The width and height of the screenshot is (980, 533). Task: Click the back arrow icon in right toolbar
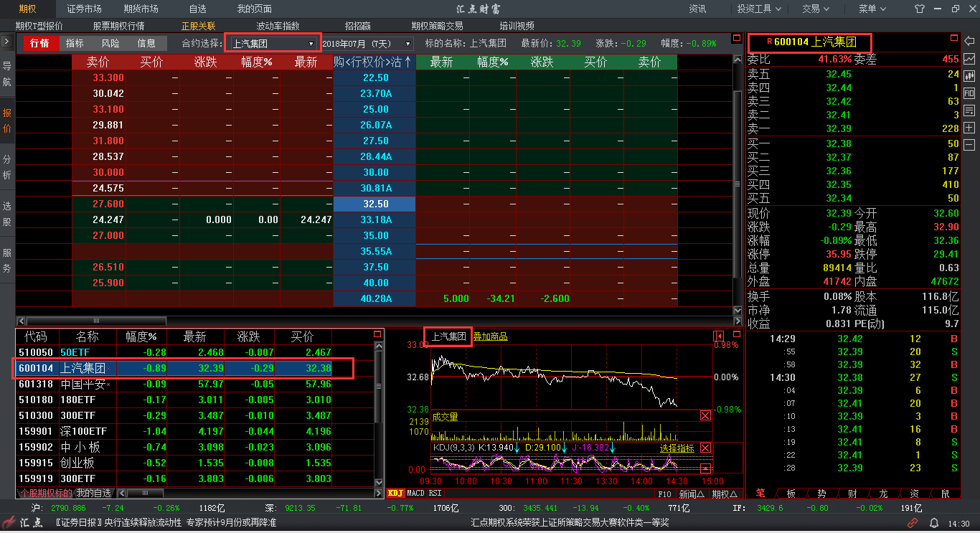pyautogui.click(x=969, y=41)
